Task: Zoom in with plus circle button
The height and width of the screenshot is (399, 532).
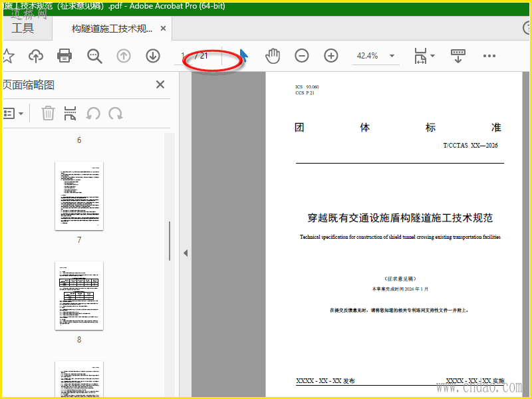Action: click(x=331, y=56)
